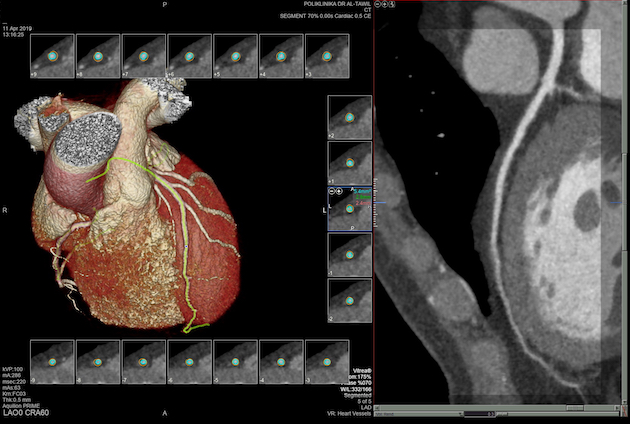Select the -9 cross-section thumbnail in bottom row
This screenshot has height=424, width=630.
pyautogui.click(x=52, y=361)
